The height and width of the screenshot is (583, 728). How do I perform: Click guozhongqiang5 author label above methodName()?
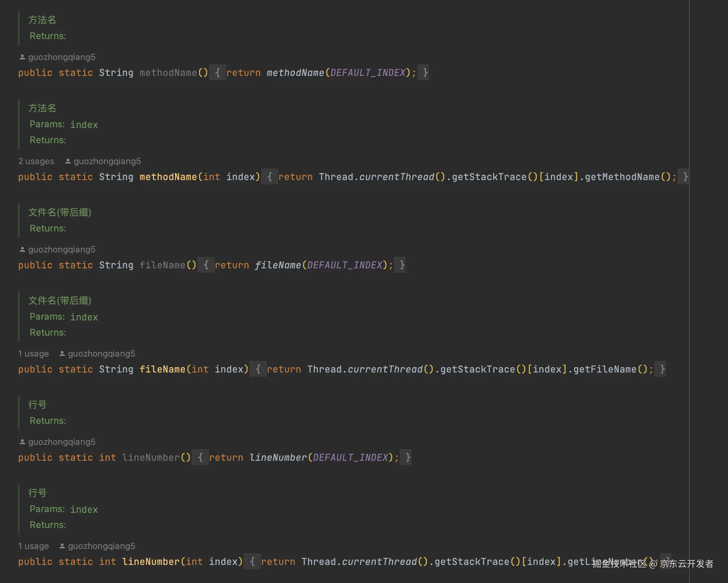(62, 57)
